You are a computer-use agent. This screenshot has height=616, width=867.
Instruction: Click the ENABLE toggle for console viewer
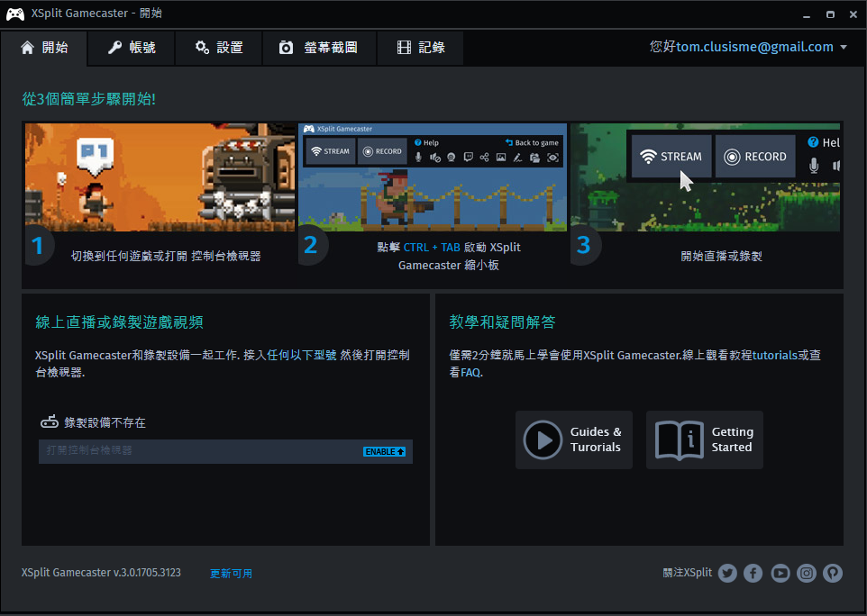[x=385, y=451]
